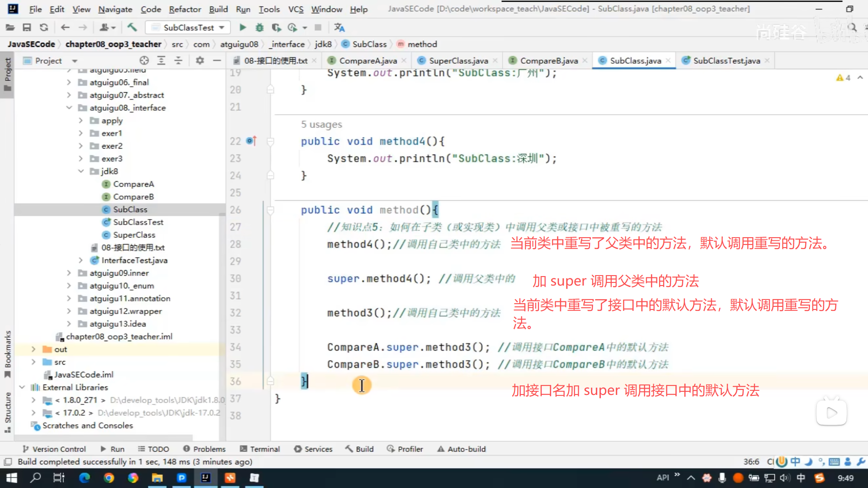Switch to the SubClassTest.java tab
The height and width of the screenshot is (488, 868).
coord(726,61)
